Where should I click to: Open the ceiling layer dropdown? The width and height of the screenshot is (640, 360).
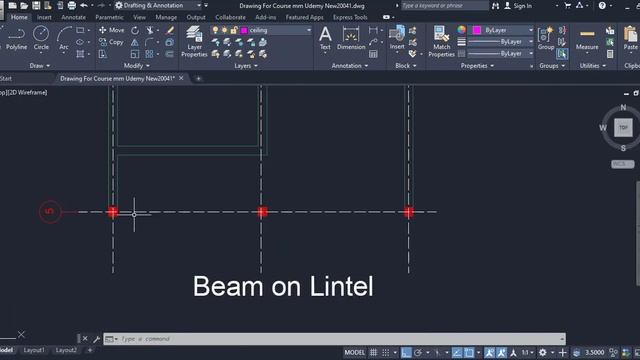click(x=309, y=30)
